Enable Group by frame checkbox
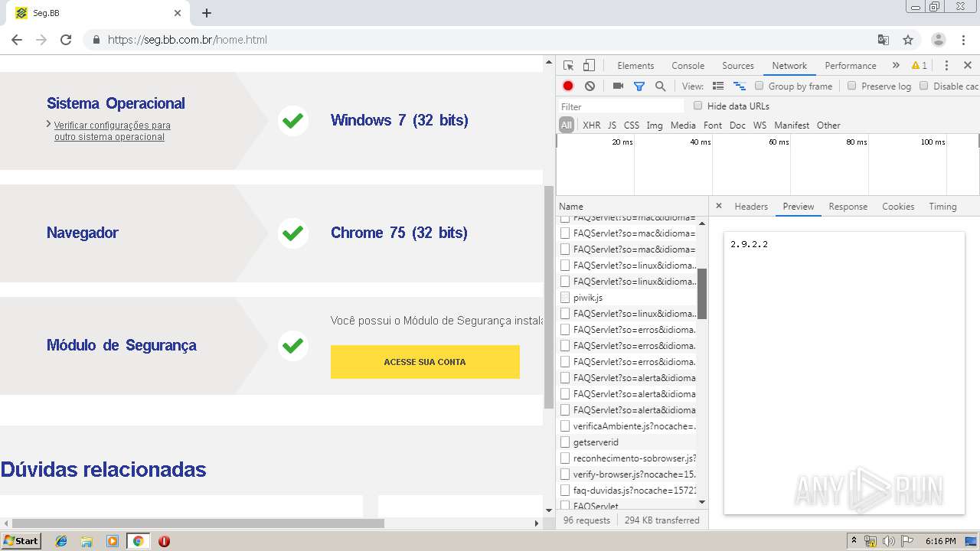This screenshot has width=980, height=551. [759, 86]
